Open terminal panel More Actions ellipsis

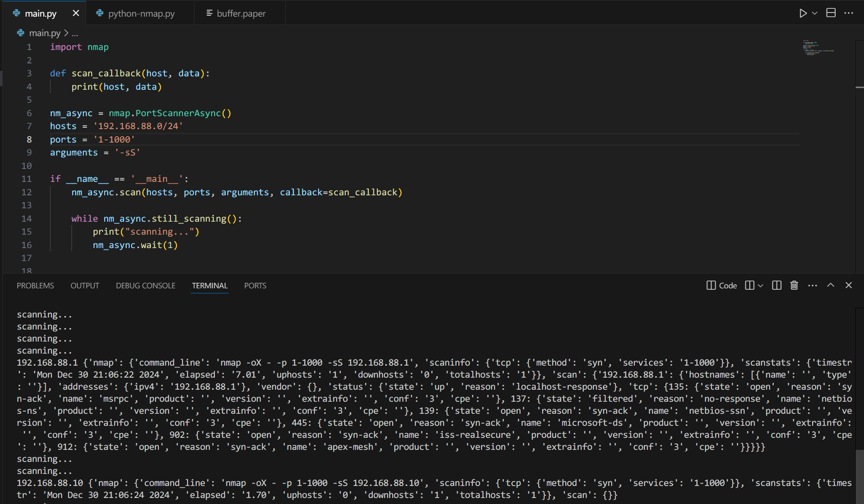pos(813,286)
